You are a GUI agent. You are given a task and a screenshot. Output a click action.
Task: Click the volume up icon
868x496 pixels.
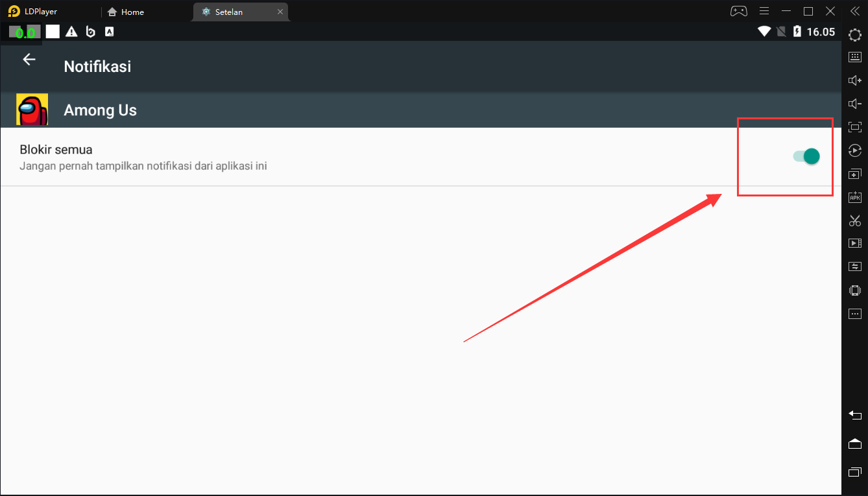pyautogui.click(x=855, y=80)
